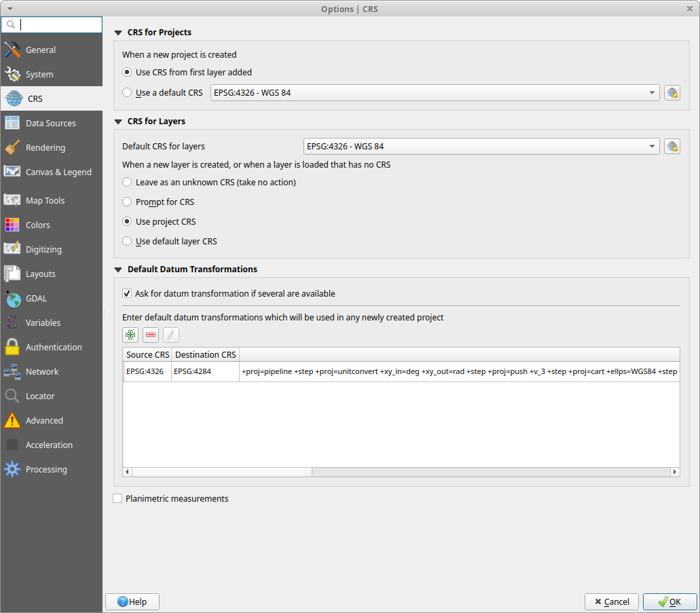
Task: Select the Prompt for CRS radio button
Action: 126,202
